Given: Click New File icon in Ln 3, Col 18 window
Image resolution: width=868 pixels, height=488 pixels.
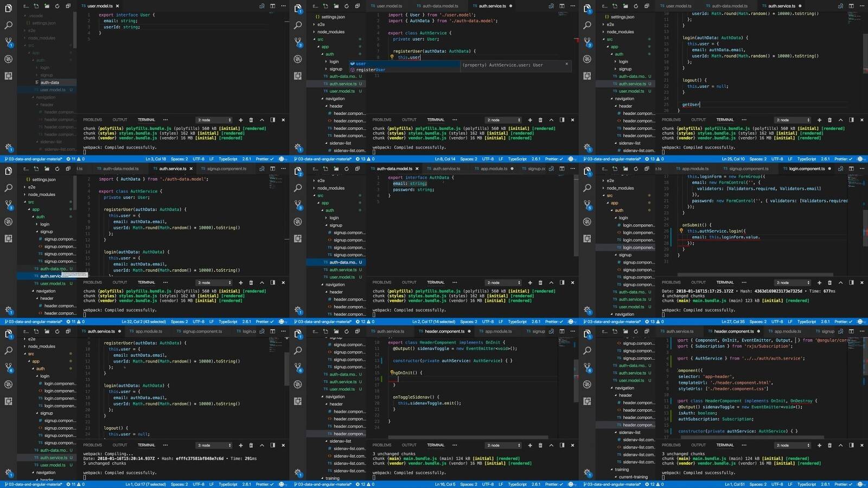Looking at the screenshot, I should (x=36, y=6).
